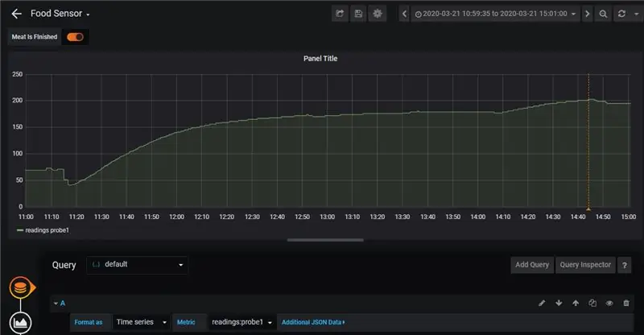Open the time range picker dropdown
The width and height of the screenshot is (644, 335).
click(x=495, y=14)
